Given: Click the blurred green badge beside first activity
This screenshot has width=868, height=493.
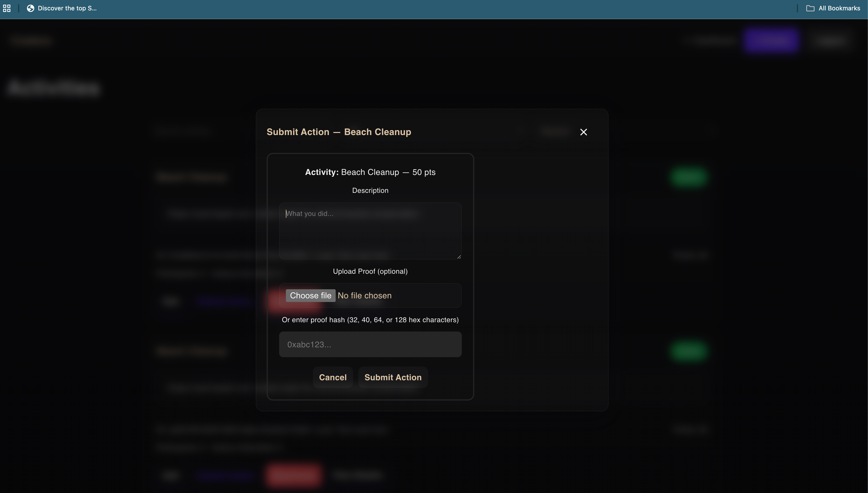Looking at the screenshot, I should click(689, 177).
